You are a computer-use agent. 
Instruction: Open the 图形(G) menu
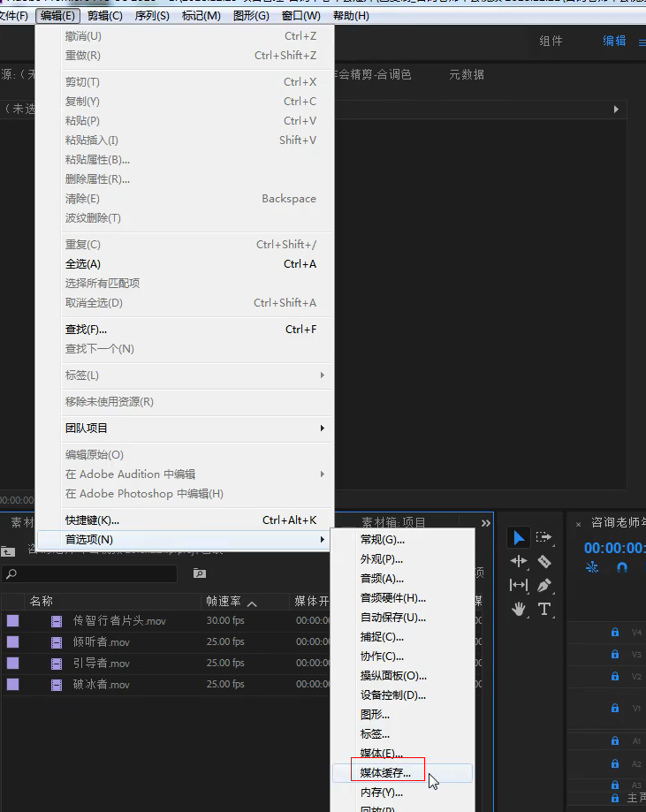pyautogui.click(x=251, y=16)
